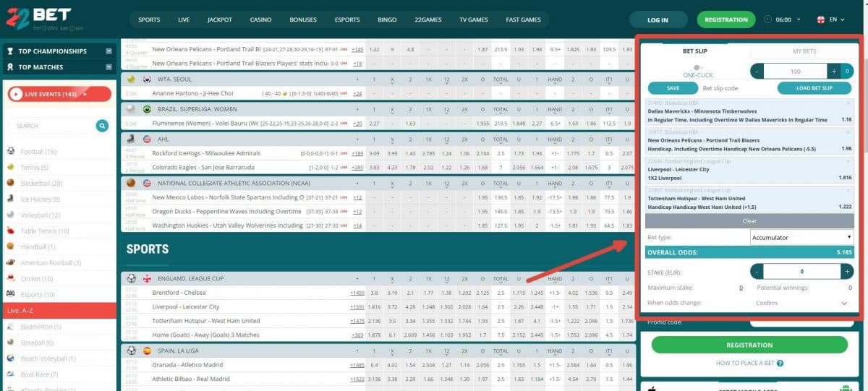Click the football icon in Spain La Liga header
Screen dimensions: 868x391
(131, 350)
